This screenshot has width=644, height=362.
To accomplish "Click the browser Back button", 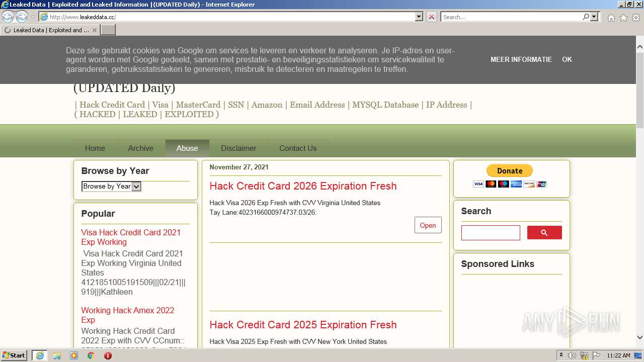I will [x=8, y=17].
